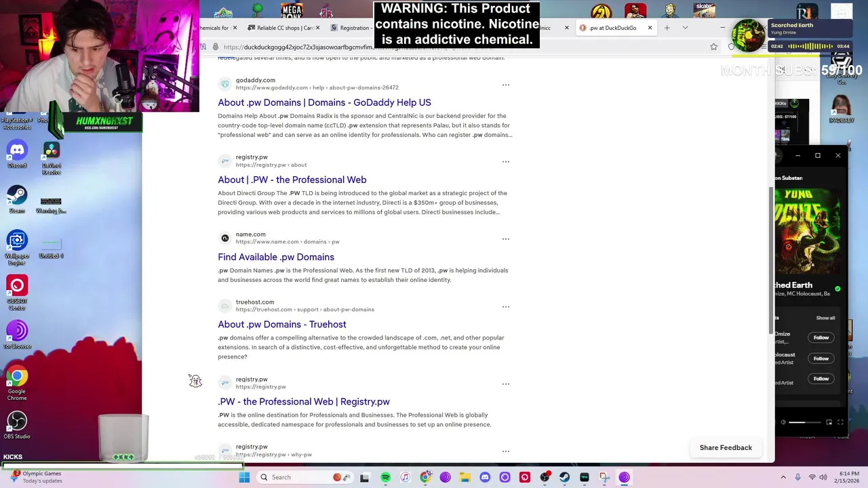868x488 pixels.
Task: Open Spotify from the taskbar
Action: point(385,477)
